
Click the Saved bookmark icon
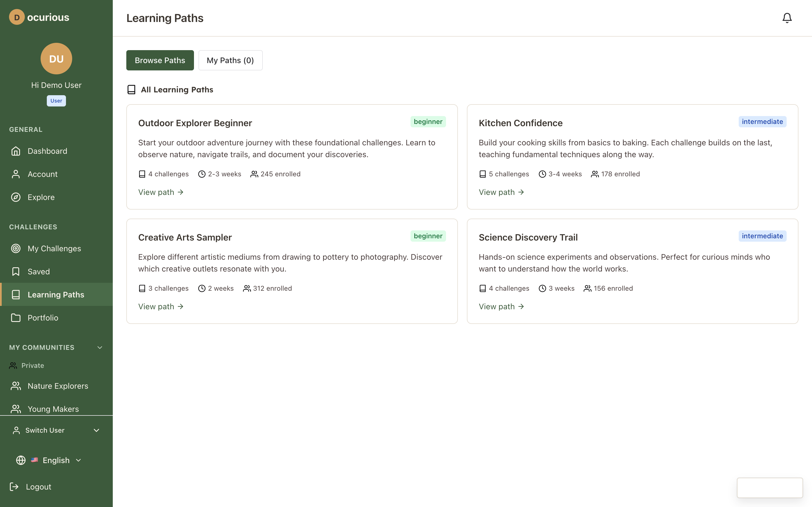coord(16,272)
